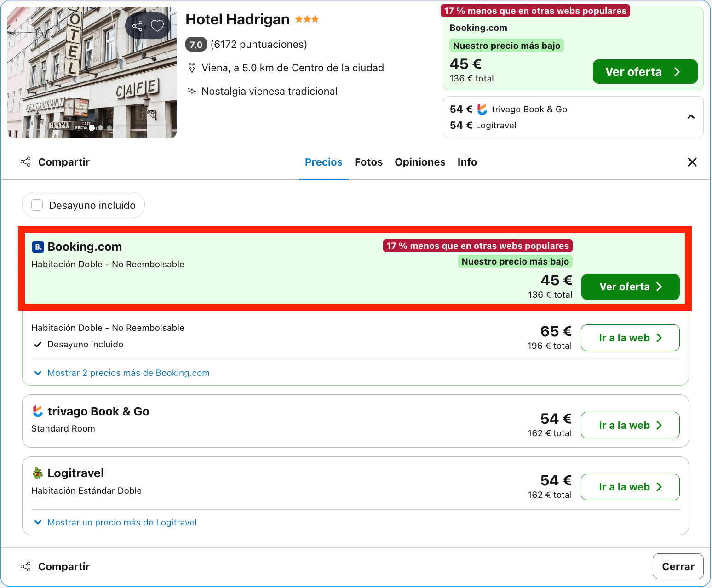This screenshot has width=712, height=588.
Task: Click the Booking.com logo icon
Action: (x=38, y=247)
